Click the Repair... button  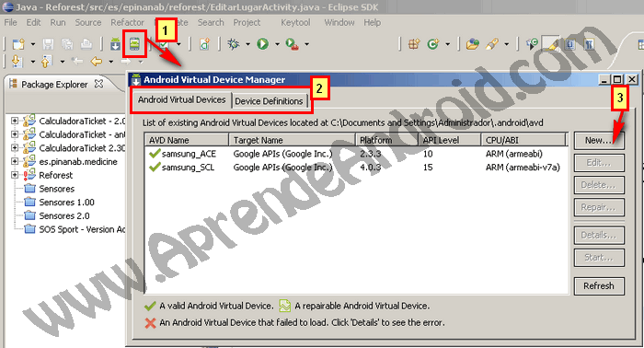tap(598, 207)
